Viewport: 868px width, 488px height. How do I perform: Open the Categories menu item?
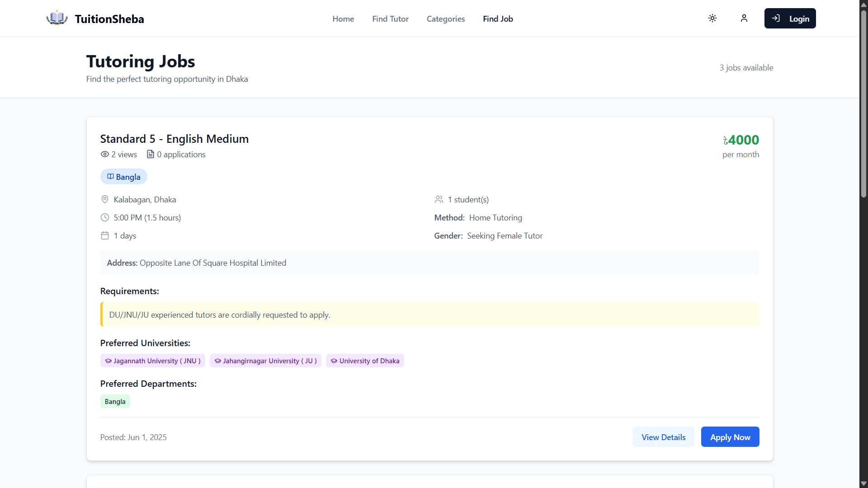tap(445, 19)
